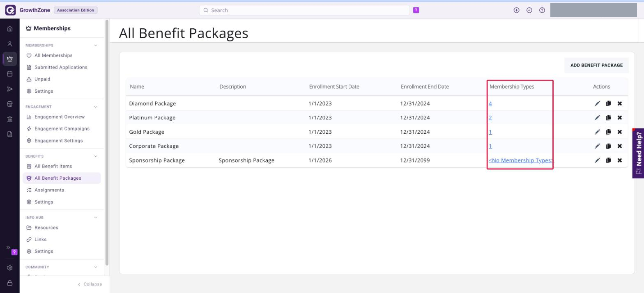The image size is (644, 293).
Task: Edit the Corporate Package with pencil icon
Action: 597,146
